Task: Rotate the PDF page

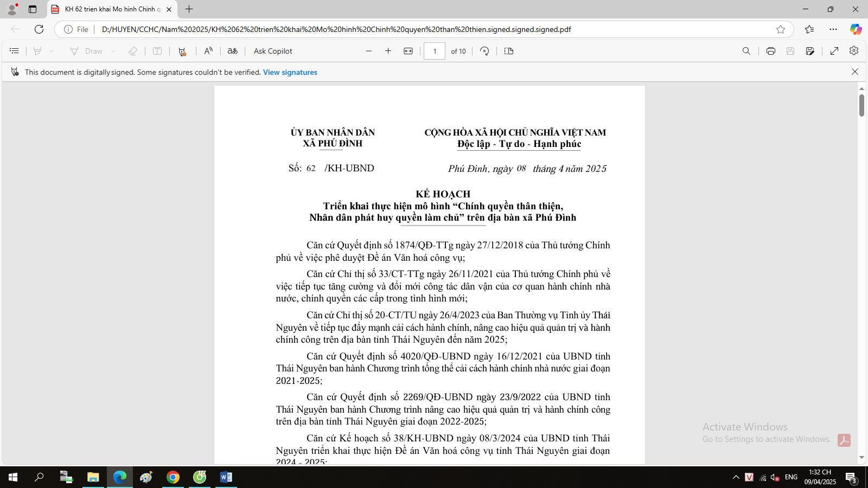Action: [x=484, y=51]
